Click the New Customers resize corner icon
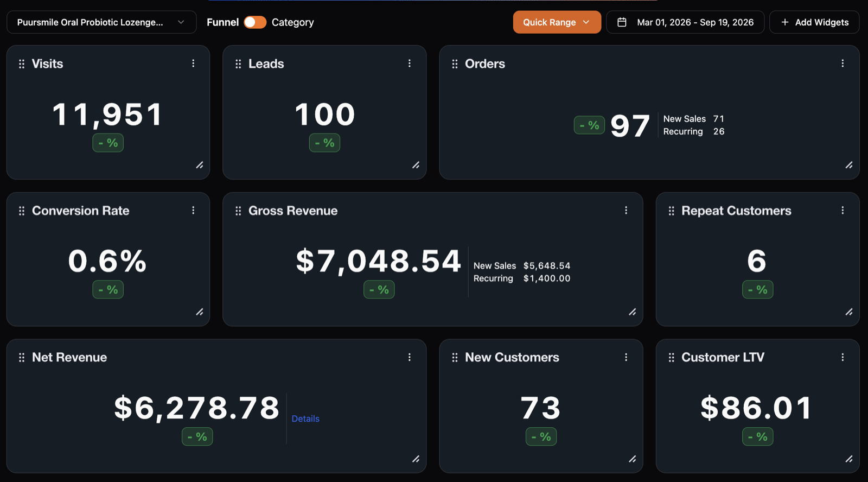 tap(633, 459)
